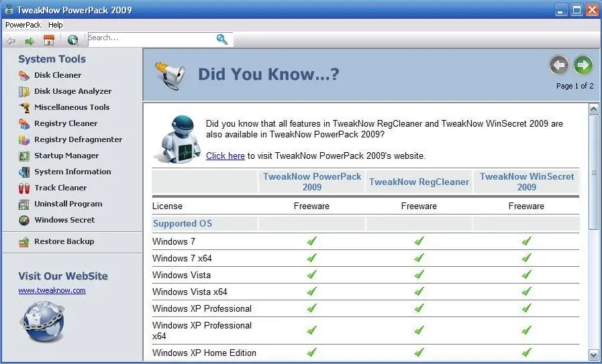The image size is (602, 364).
Task: Click the back arrow toolbar icon
Action: click(11, 41)
